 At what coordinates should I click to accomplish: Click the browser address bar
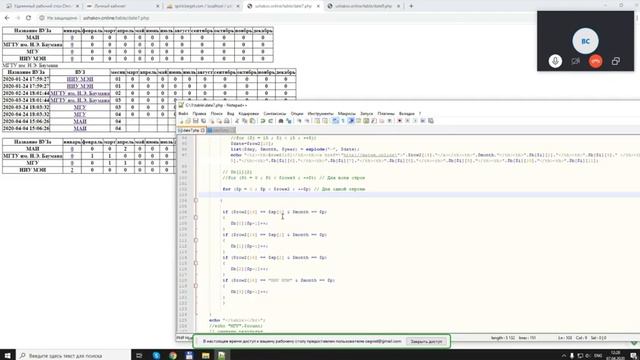tap(286, 18)
